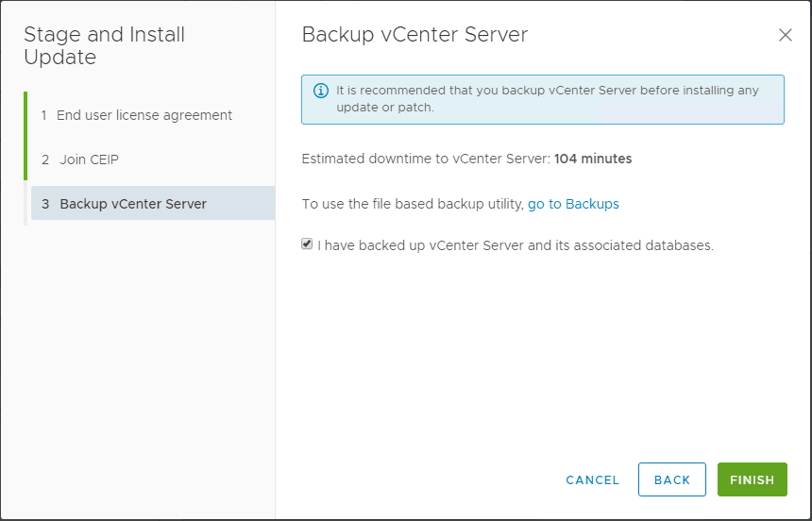812x521 pixels.
Task: Click the backup recommendation banner text
Action: [548, 99]
